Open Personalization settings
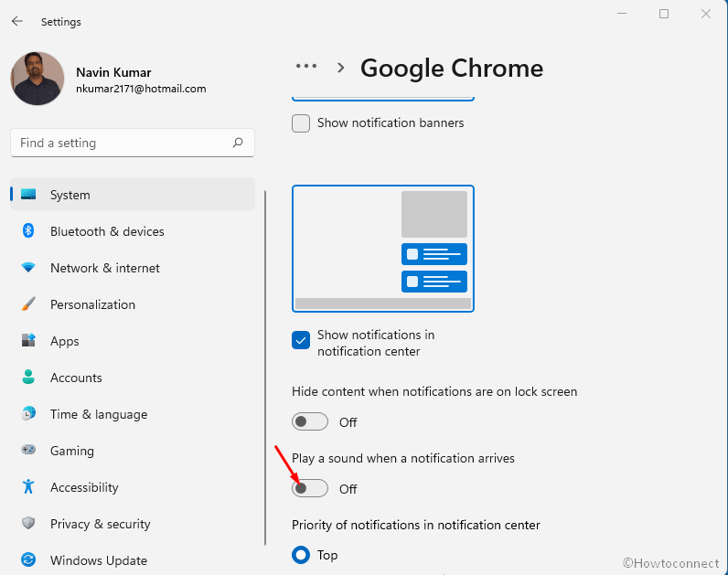728x575 pixels. click(x=133, y=304)
